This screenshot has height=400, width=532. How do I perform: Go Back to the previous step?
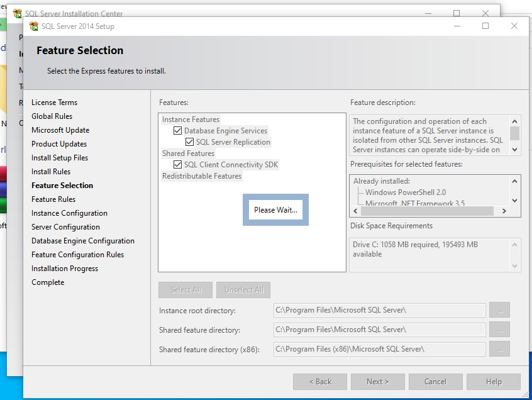click(x=320, y=382)
